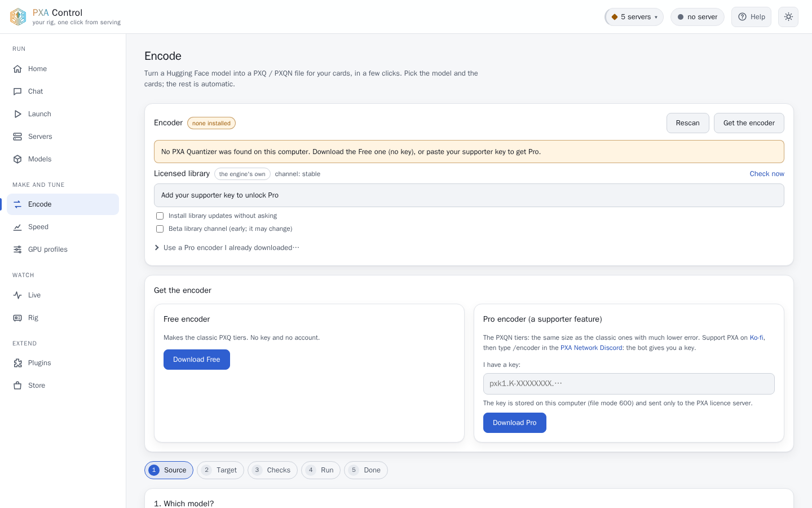This screenshot has height=508, width=812.
Task: Focus the supporter key input field
Action: click(629, 384)
